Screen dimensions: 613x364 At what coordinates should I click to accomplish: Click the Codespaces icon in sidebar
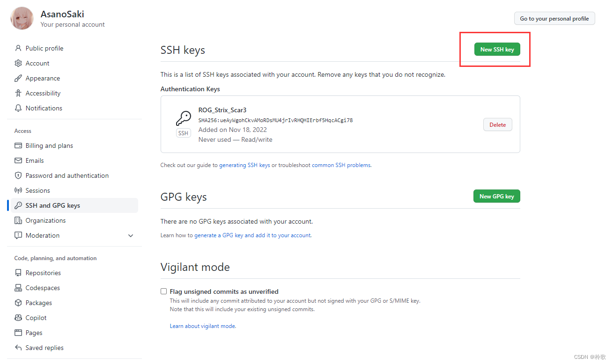pos(18,288)
